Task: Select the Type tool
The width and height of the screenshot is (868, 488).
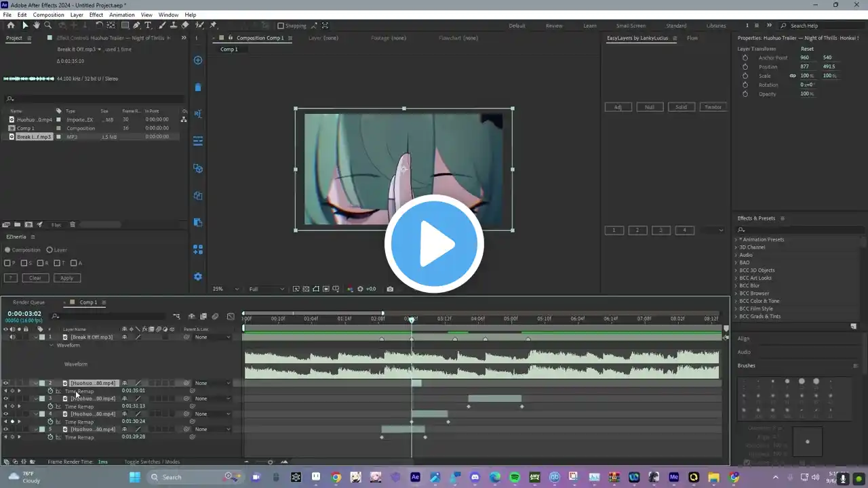Action: coord(148,26)
